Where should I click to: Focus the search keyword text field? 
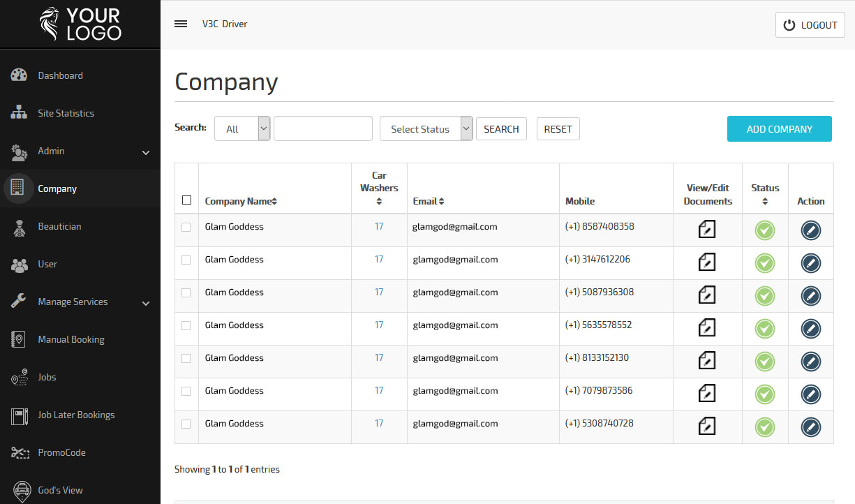click(323, 128)
